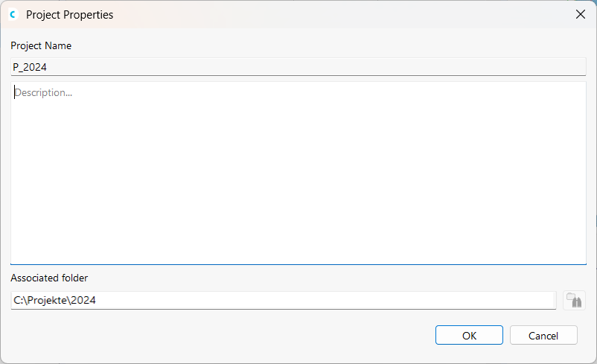Close the Project Properties dialog
Screen dimensions: 597x364
581,14
